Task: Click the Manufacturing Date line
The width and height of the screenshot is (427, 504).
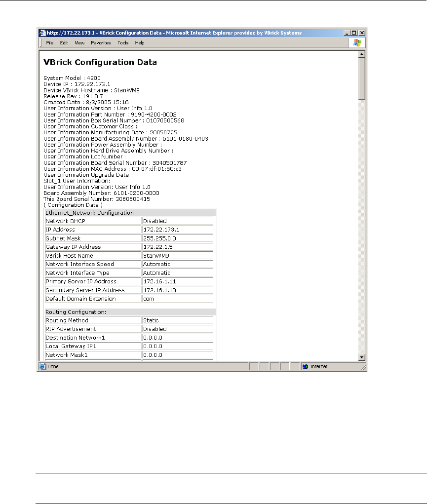Action: tap(110, 132)
